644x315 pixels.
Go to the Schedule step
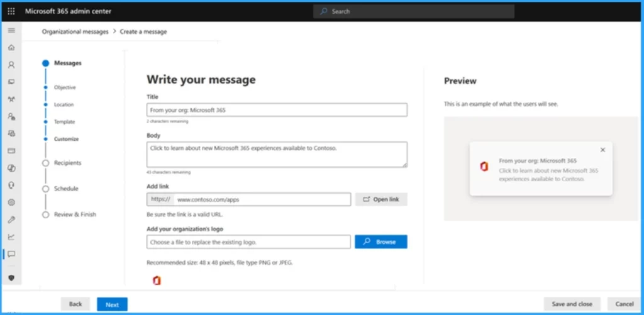pos(66,189)
